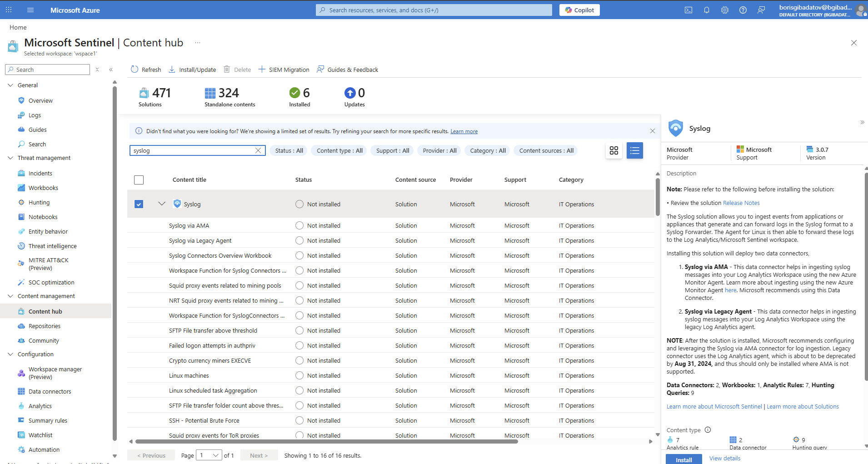Collapse the Syslog solution row
Viewport: 868px width, 464px height.
pos(162,204)
